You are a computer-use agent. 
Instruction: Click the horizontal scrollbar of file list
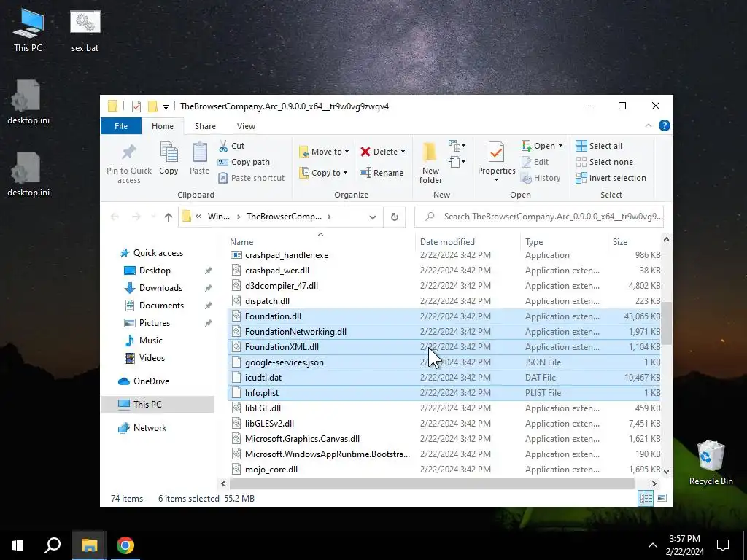(x=432, y=484)
